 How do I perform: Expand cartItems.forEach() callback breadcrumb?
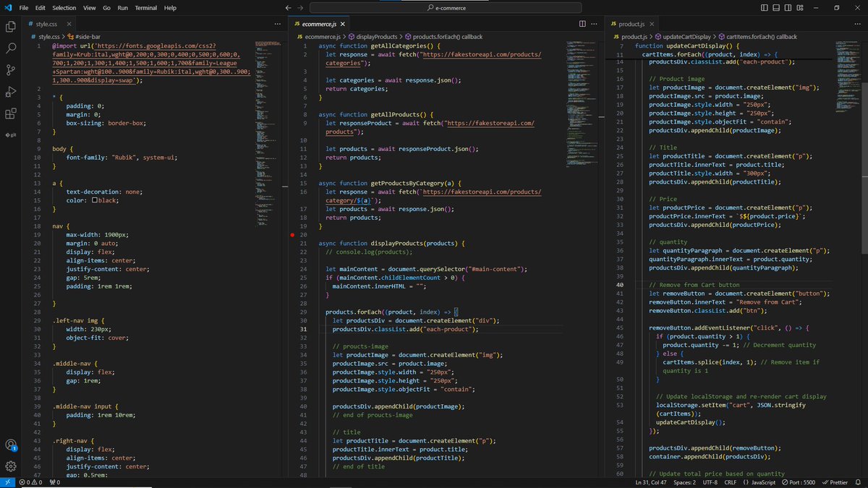[x=758, y=36]
